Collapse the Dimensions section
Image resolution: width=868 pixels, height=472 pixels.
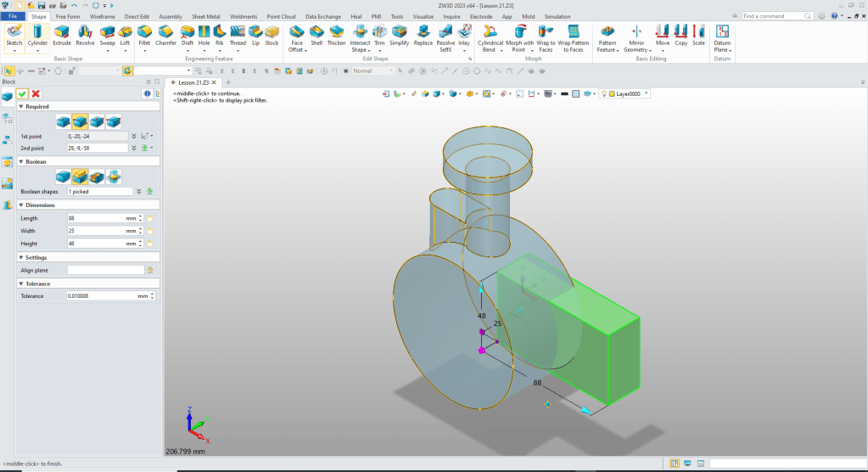point(20,205)
